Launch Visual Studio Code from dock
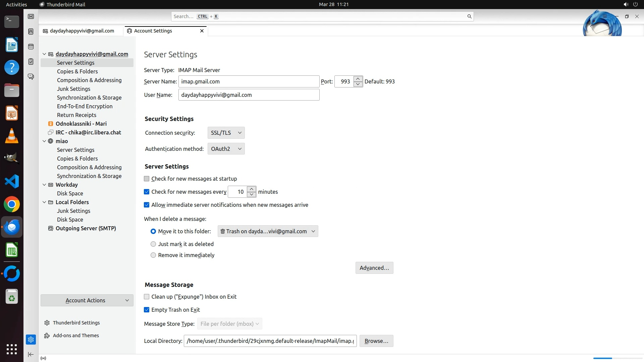 [12, 181]
